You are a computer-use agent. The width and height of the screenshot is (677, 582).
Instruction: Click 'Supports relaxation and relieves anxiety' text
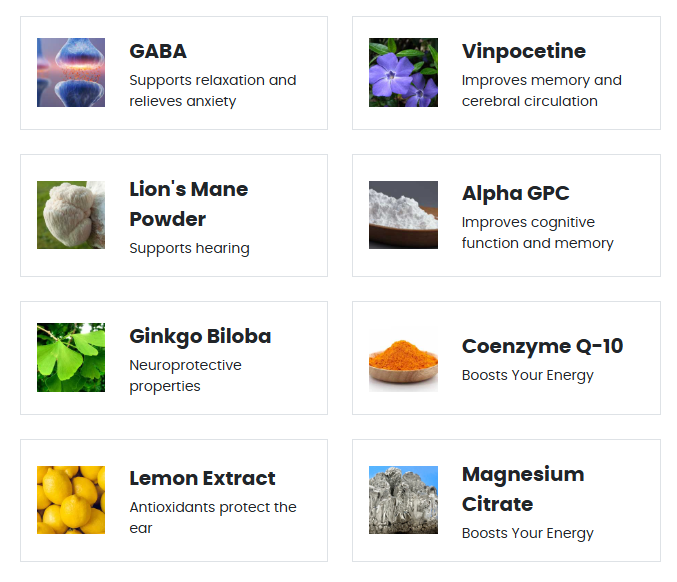click(x=212, y=90)
